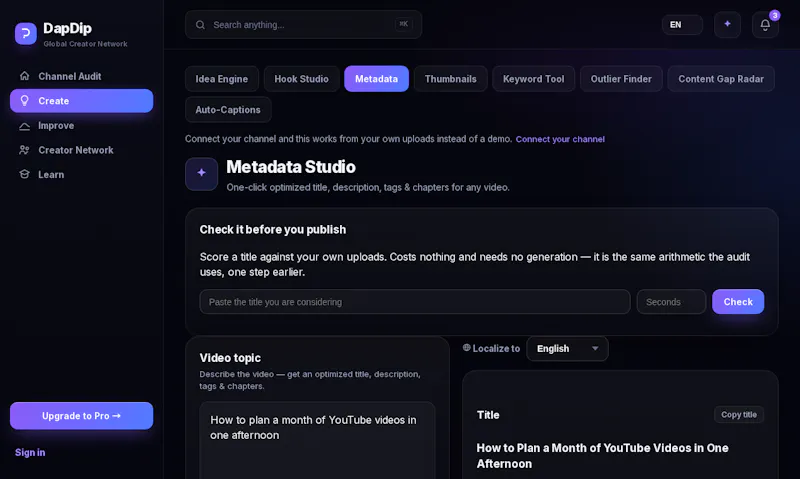
Task: Focus the Paste the title input field
Action: pos(415,301)
